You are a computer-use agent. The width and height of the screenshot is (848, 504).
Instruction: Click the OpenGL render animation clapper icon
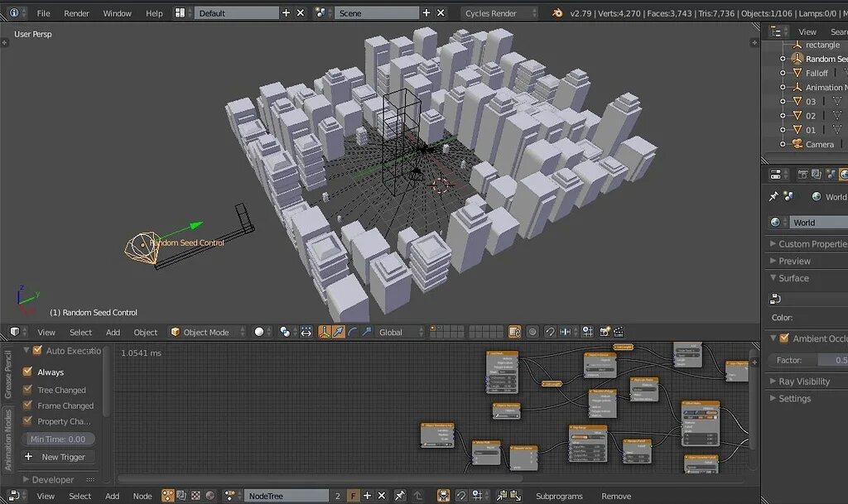tap(618, 332)
